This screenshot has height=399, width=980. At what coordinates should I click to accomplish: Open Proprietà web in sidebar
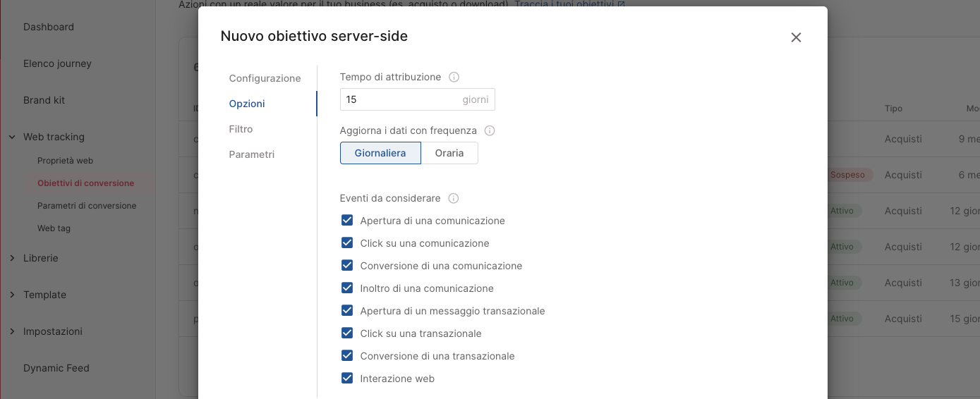pyautogui.click(x=65, y=161)
